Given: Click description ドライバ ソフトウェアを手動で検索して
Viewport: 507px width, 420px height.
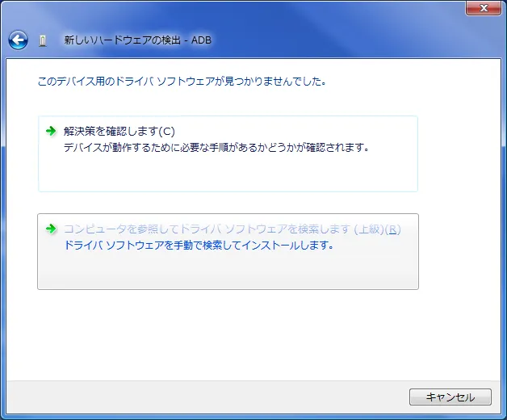Looking at the screenshot, I should coord(199,246).
